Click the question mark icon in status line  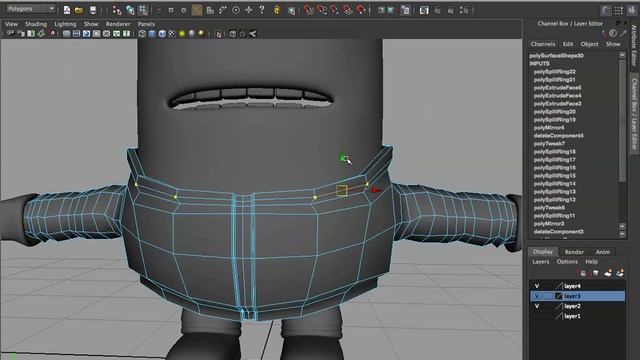[262, 10]
